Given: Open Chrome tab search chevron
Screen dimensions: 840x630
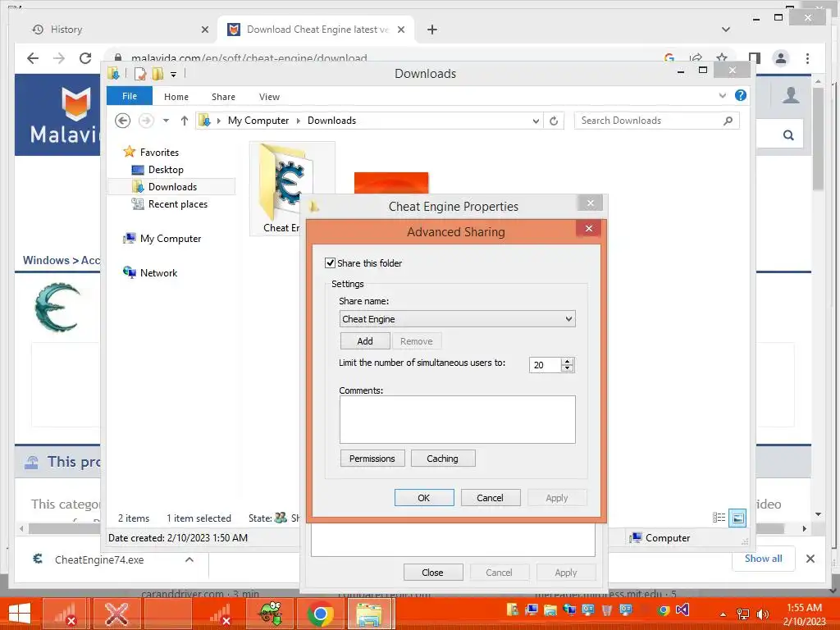Looking at the screenshot, I should coord(726,30).
